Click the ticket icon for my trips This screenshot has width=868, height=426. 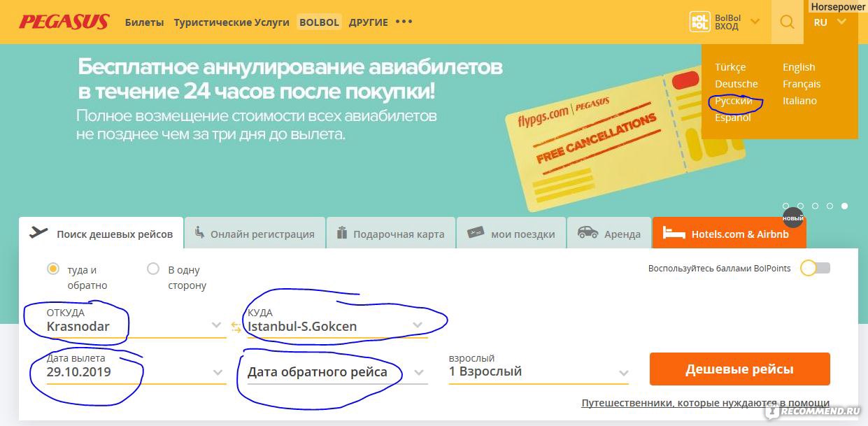coord(476,232)
